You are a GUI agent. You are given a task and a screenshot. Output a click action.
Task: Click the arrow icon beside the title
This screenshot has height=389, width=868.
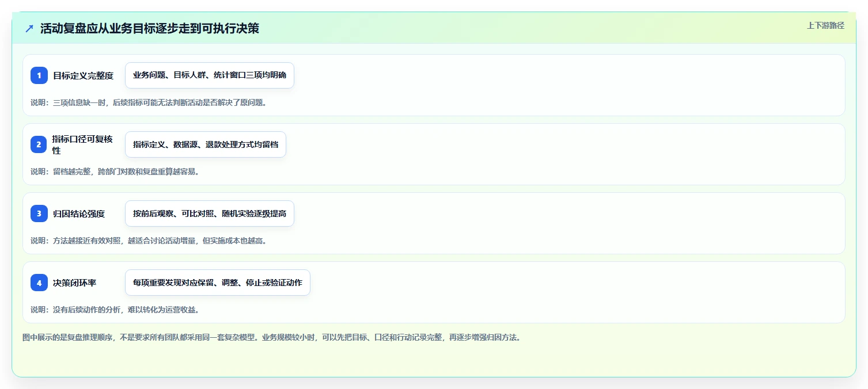click(29, 29)
